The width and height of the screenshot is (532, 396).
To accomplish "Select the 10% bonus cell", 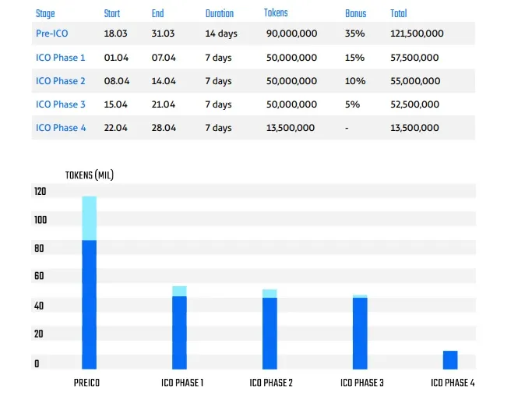I will (355, 81).
